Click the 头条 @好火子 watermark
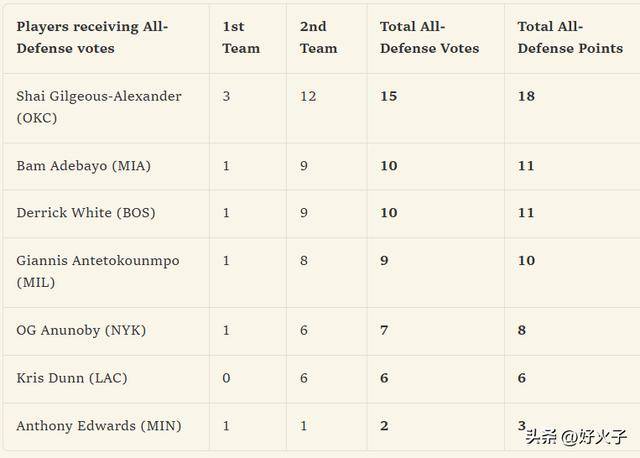The width and height of the screenshot is (640, 458). 576,437
